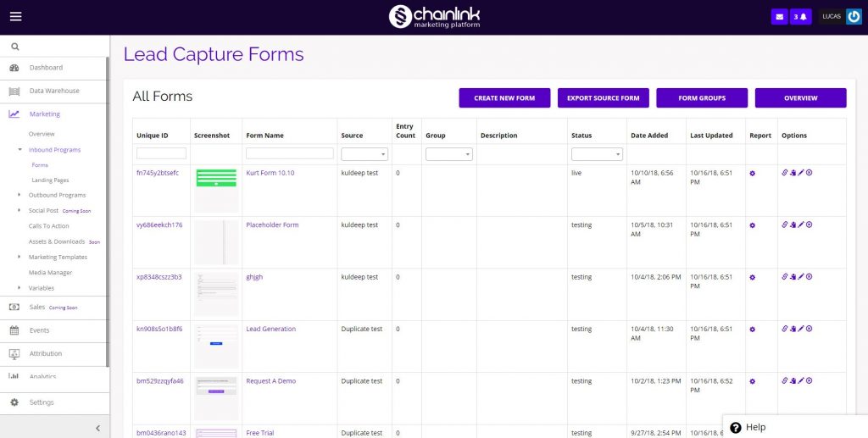This screenshot has height=438, width=868.
Task: Click the power logout icon beside LUCAS
Action: coord(854,17)
